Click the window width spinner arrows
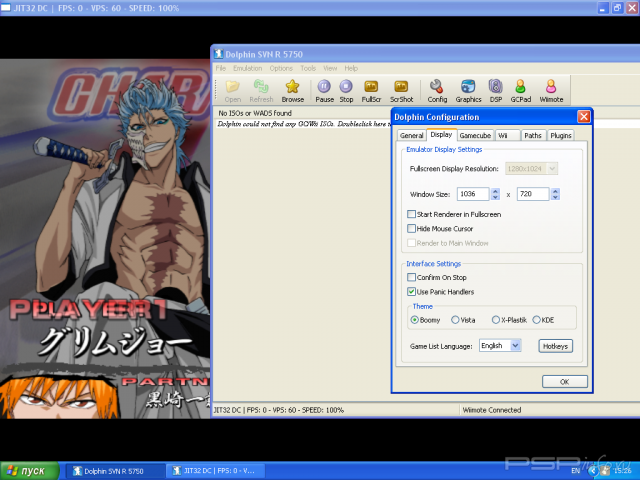 [x=495, y=194]
